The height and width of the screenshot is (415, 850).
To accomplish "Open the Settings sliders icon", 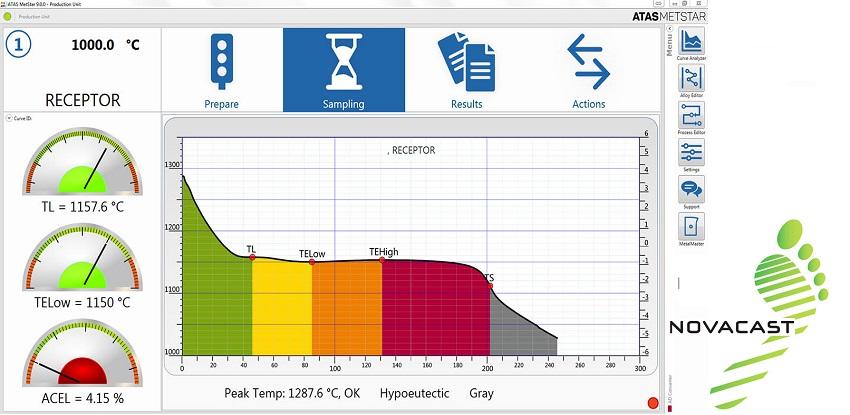I will (x=691, y=152).
